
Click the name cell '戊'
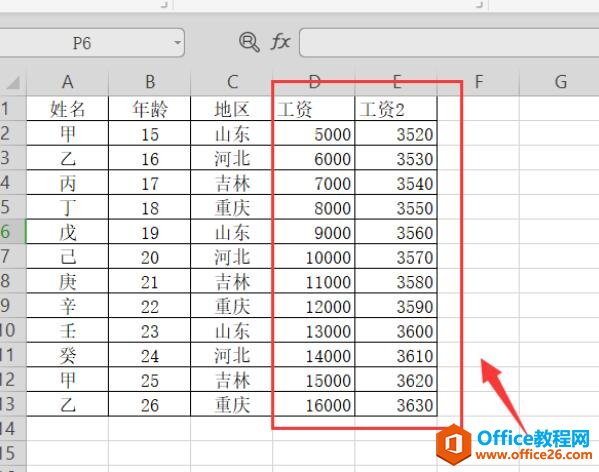[x=68, y=232]
